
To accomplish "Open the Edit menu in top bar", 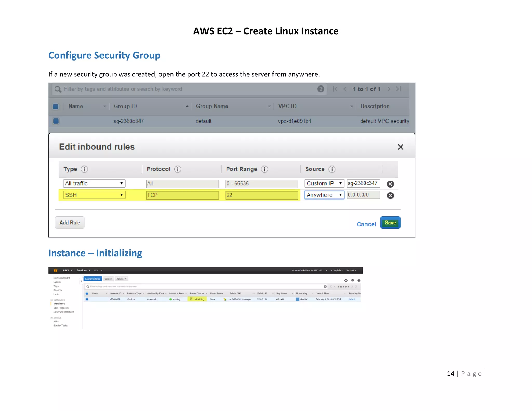I will pyautogui.click(x=98, y=270).
